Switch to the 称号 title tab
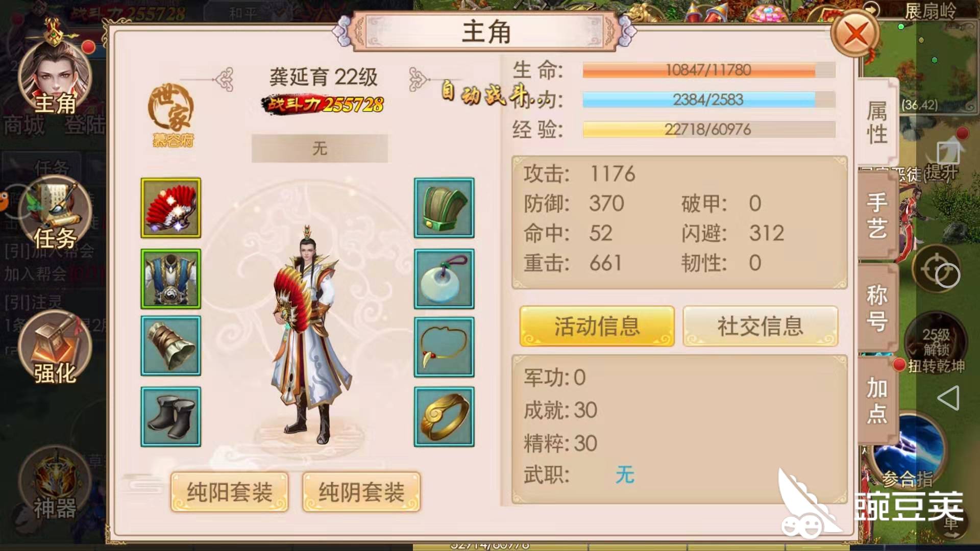The height and width of the screenshot is (551, 980). tap(877, 308)
